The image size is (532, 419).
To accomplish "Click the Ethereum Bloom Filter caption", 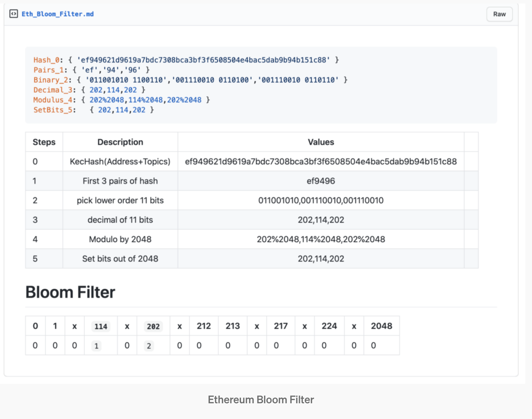I will click(261, 400).
